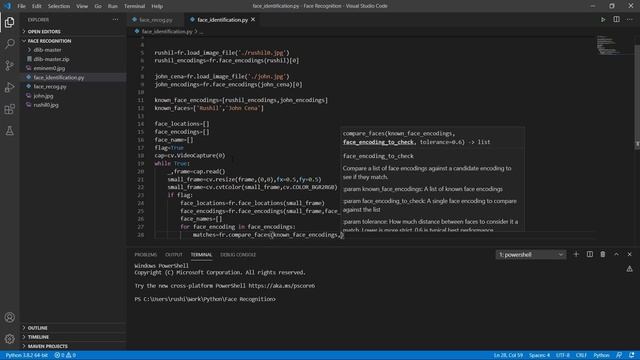Switch to the Problems panel tab
The width and height of the screenshot is (640, 360).
(x=146, y=255)
